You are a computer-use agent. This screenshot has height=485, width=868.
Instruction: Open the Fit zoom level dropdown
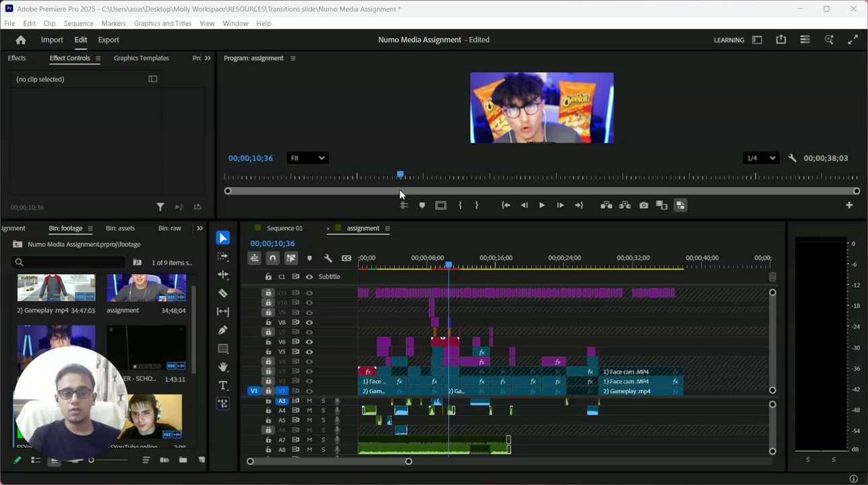tap(307, 158)
